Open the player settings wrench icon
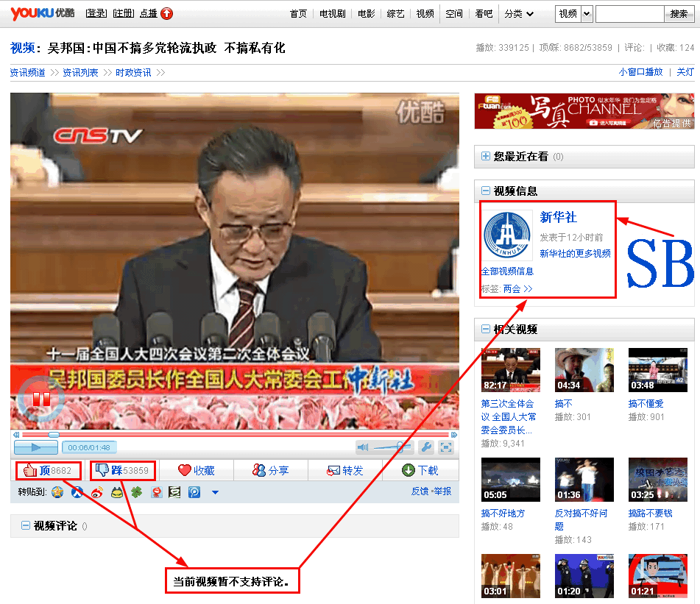Viewport: 700px width, 604px height. pyautogui.click(x=425, y=447)
